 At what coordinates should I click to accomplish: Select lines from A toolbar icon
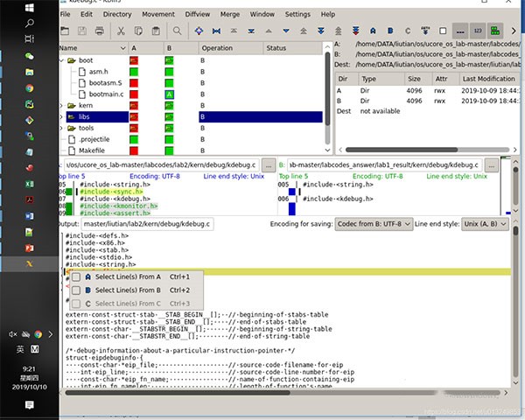tap(373, 31)
